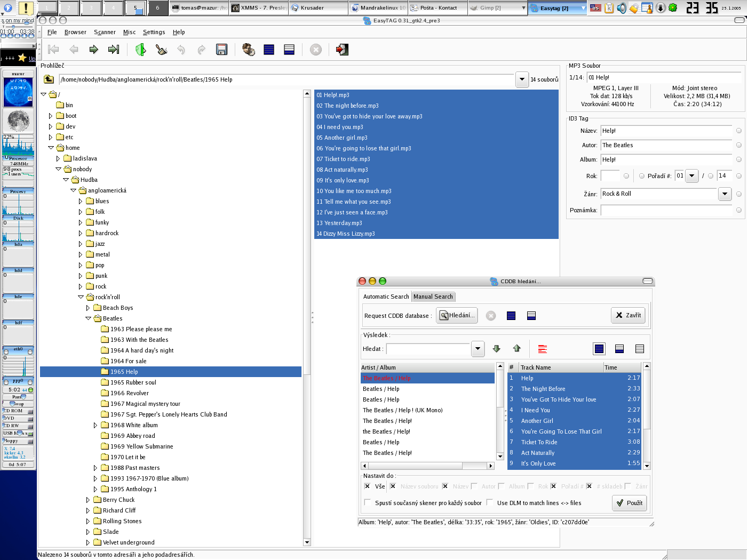
Task: Open the Žánr genre dropdown
Action: coord(724,194)
